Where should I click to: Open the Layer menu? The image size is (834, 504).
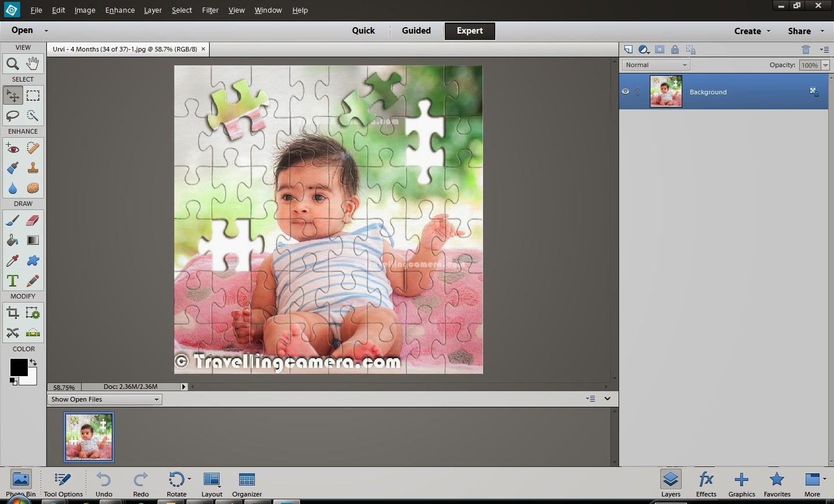tap(153, 10)
